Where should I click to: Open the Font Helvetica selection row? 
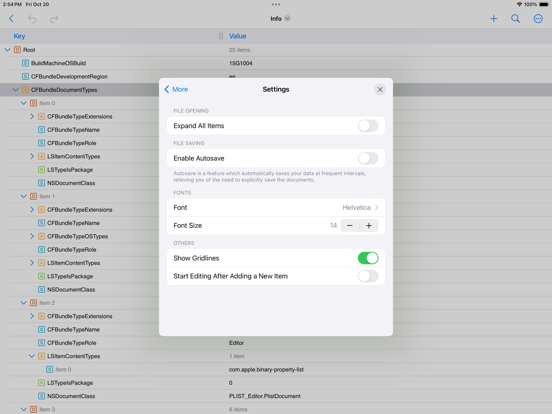(x=276, y=207)
